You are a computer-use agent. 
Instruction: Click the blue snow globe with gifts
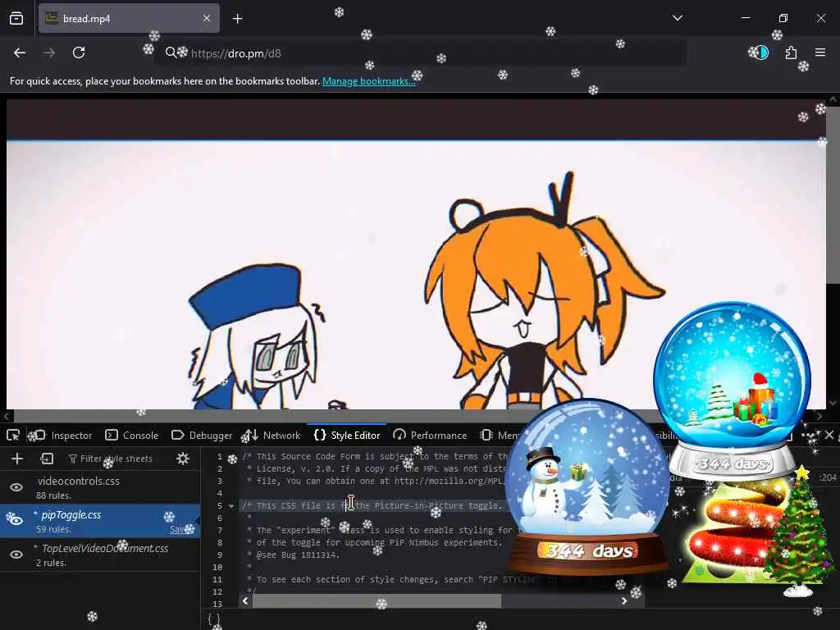tap(733, 391)
